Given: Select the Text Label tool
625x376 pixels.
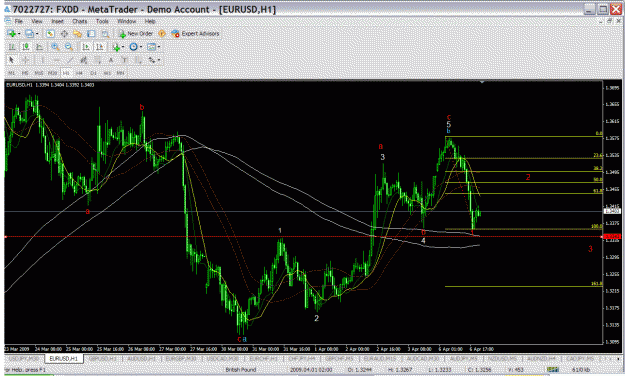Looking at the screenshot, I should pyautogui.click(x=124, y=60).
